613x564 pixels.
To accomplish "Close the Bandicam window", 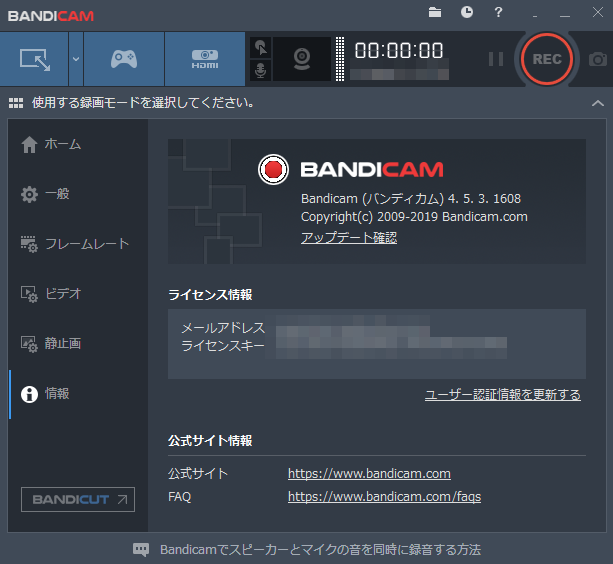I will (598, 12).
